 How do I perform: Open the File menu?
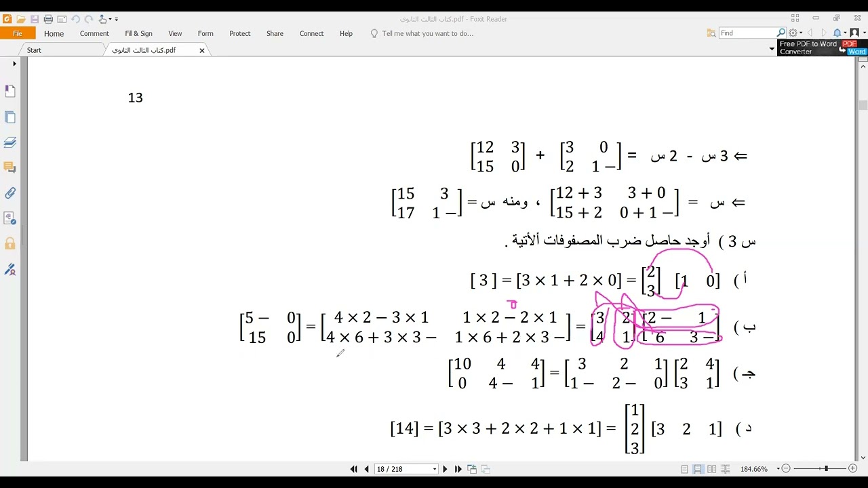click(18, 33)
